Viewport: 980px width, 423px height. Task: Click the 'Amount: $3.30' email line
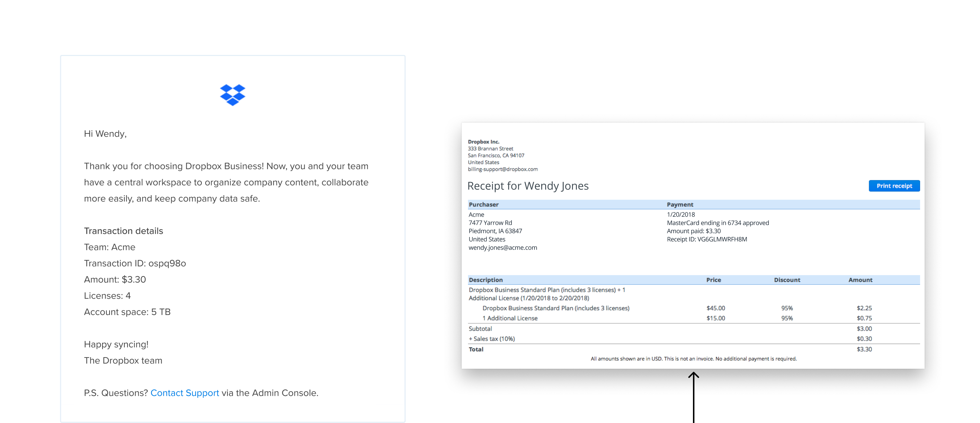[115, 280]
